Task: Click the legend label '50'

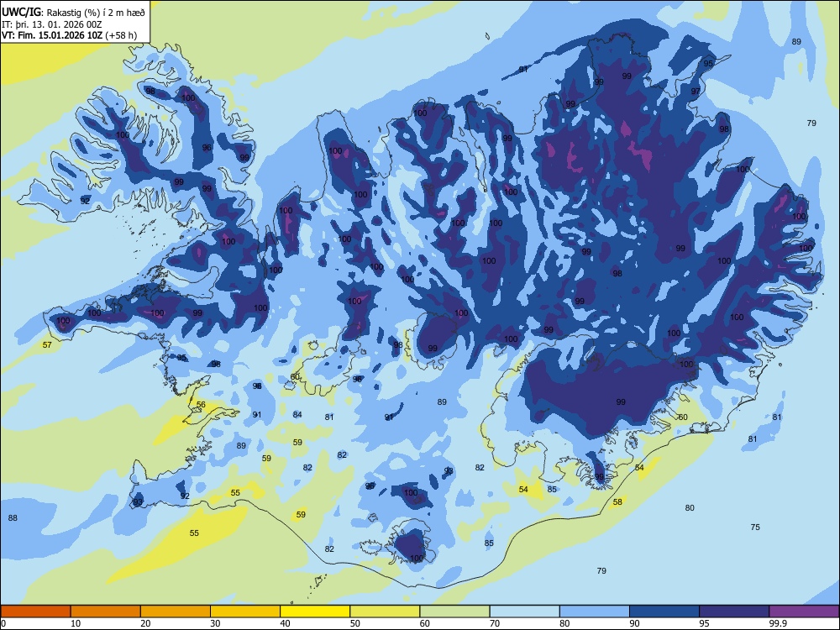Action: 354,623
